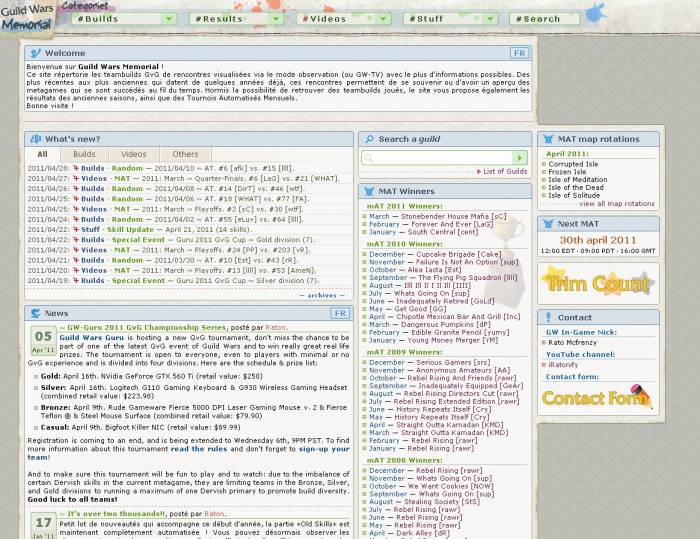Click the Rato Mcfrenzy in-game nick
700x539 pixels.
572,343
